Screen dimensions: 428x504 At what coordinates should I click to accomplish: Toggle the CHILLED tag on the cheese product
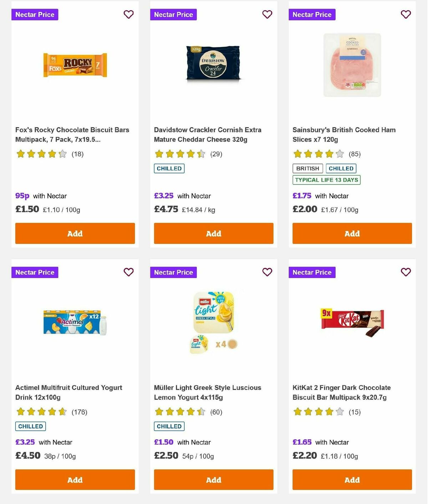point(169,168)
